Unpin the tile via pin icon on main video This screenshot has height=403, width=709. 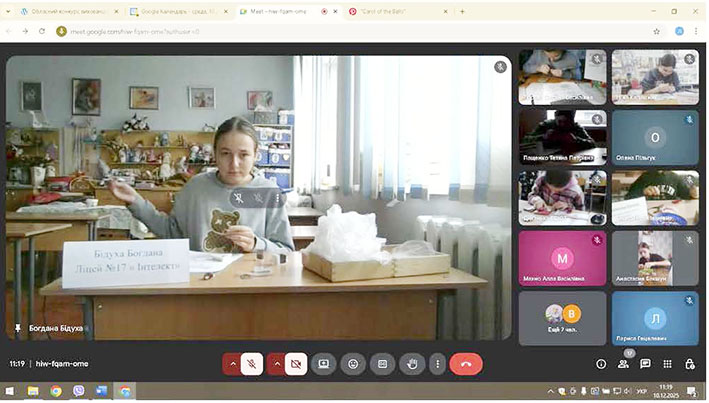tap(17, 328)
